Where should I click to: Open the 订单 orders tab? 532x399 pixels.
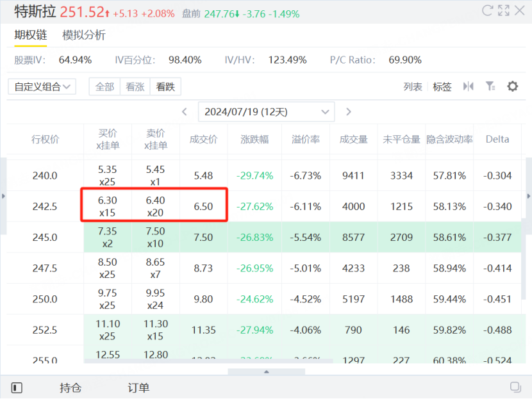[x=138, y=387]
